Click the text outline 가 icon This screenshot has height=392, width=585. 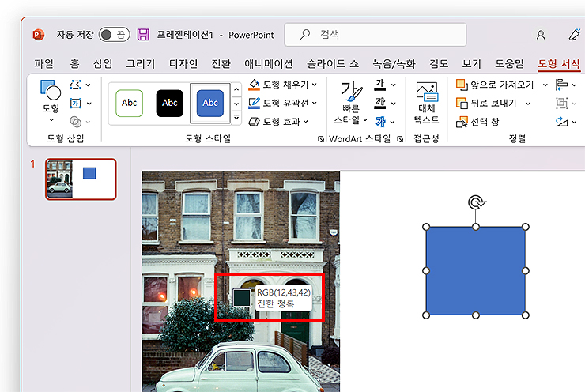[x=379, y=103]
